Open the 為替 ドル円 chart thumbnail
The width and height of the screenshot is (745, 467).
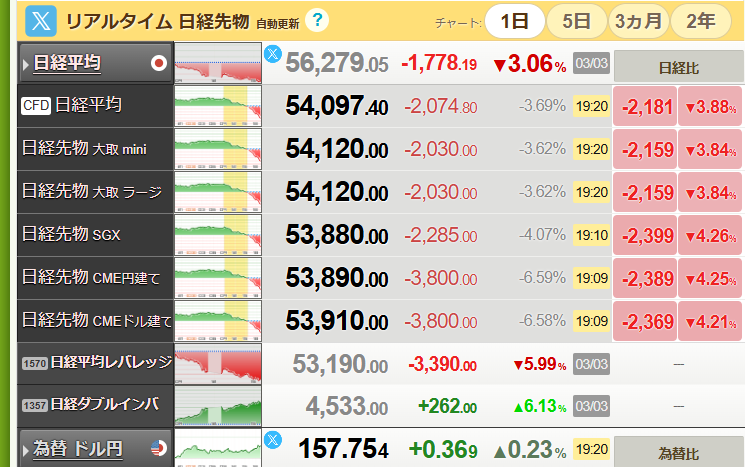(218, 448)
